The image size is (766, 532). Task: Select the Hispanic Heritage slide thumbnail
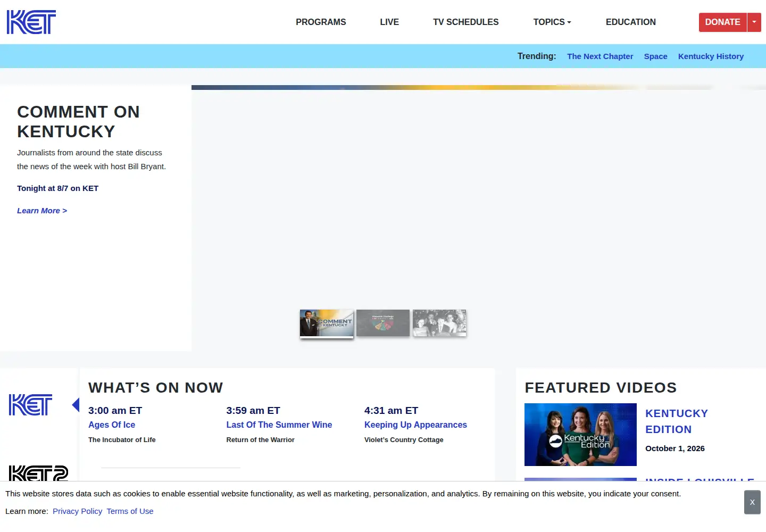click(383, 323)
